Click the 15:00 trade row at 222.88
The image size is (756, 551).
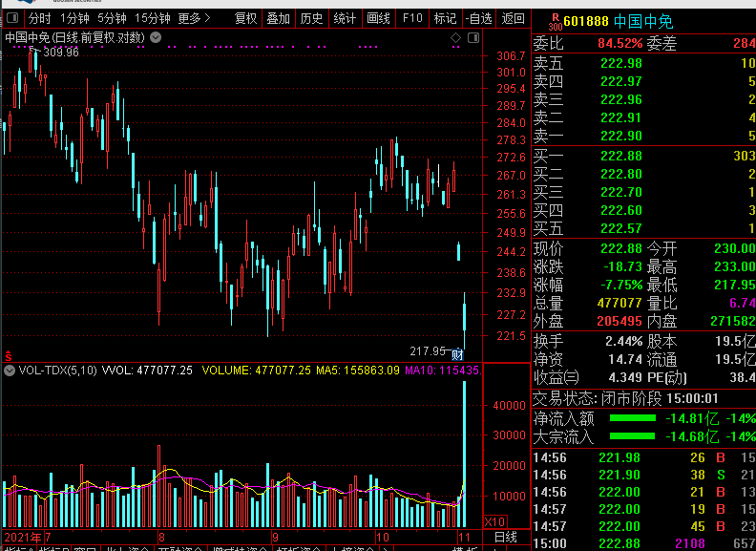click(x=644, y=543)
